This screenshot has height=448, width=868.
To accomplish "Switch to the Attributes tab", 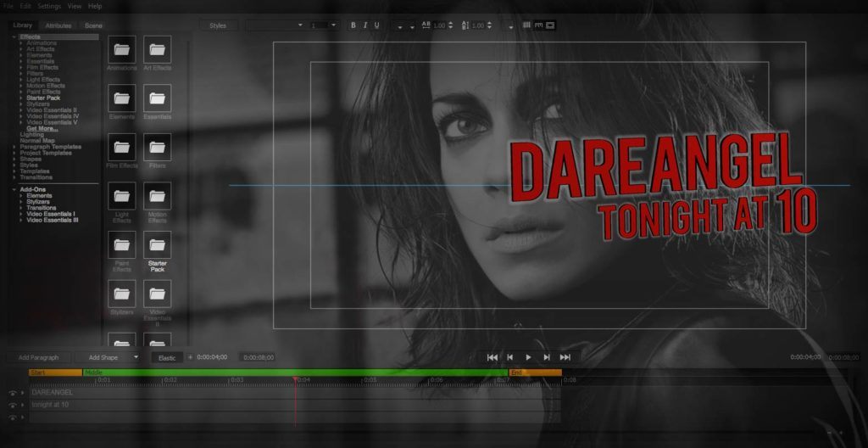I will tap(58, 25).
